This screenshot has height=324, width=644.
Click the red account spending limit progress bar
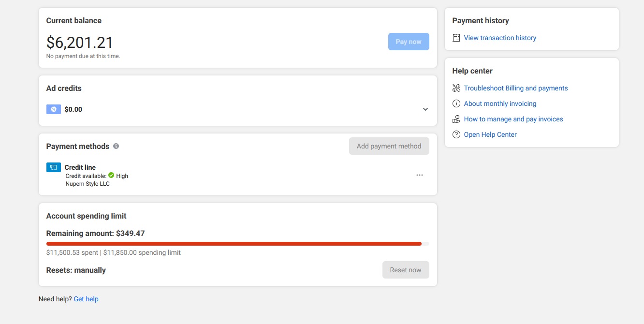tap(234, 244)
